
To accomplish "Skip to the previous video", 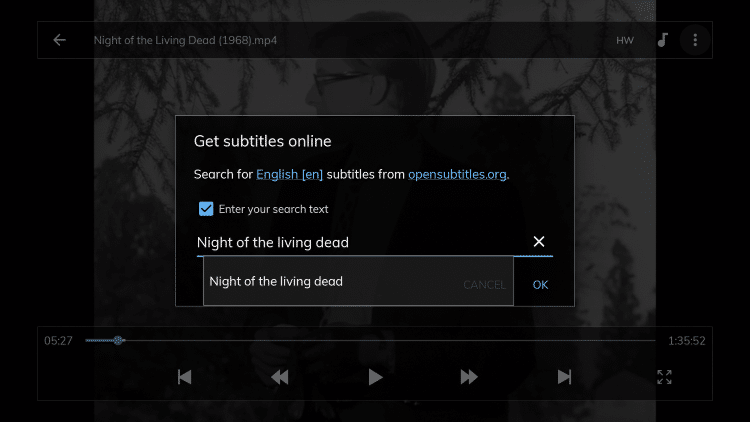I will (x=185, y=377).
